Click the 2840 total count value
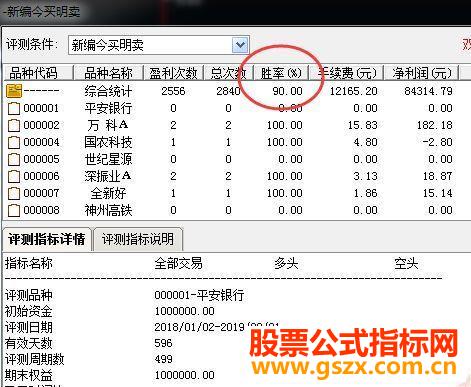Screen dimensions: 471x387 pyautogui.click(x=228, y=91)
